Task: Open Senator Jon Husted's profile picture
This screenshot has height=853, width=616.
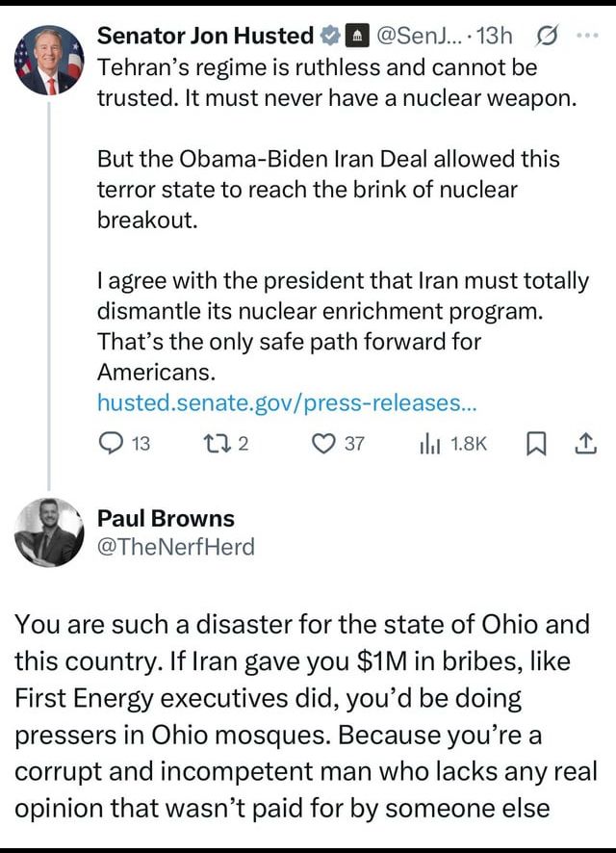Action: pyautogui.click(x=48, y=61)
